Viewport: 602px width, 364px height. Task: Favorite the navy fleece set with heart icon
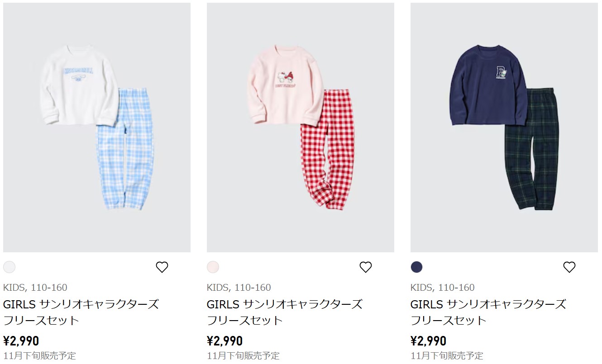pos(569,267)
